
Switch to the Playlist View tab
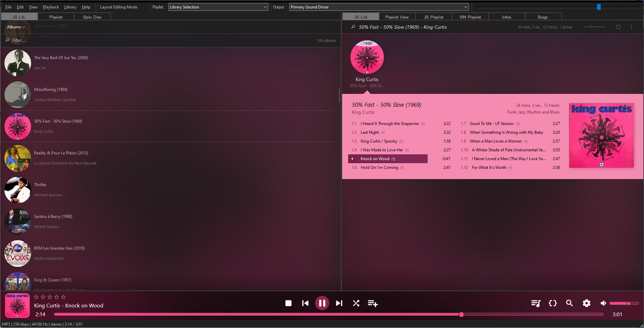pyautogui.click(x=397, y=17)
